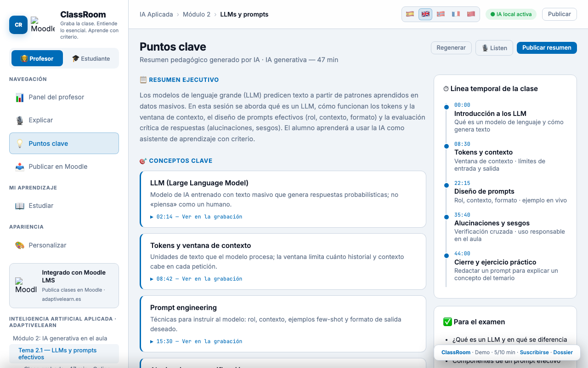The width and height of the screenshot is (588, 368).
Task: Click the CR ClassRoom logo badge
Action: pyautogui.click(x=18, y=25)
